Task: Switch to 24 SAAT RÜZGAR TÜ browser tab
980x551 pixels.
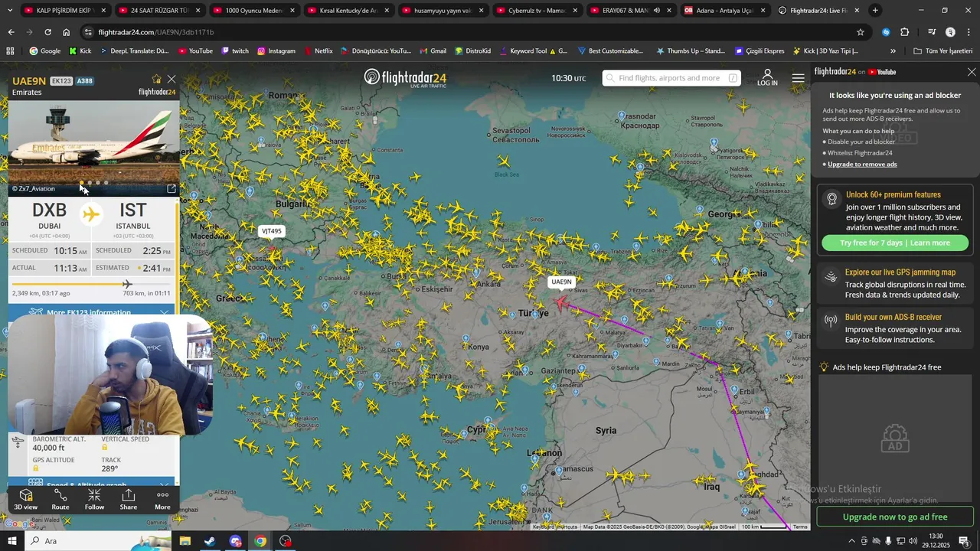Action: tap(159, 11)
